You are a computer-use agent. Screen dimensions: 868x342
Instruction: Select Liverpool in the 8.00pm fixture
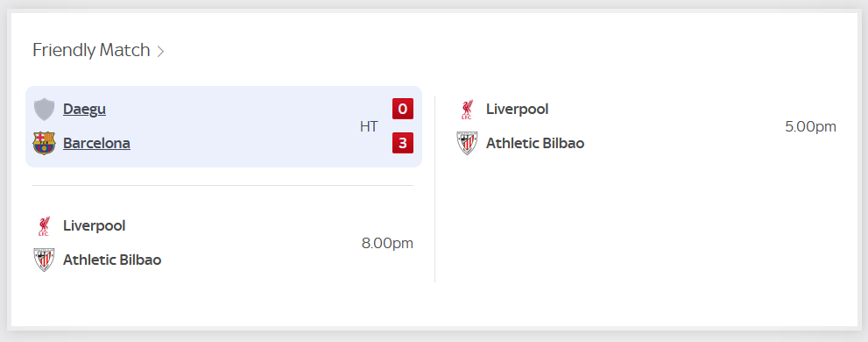point(94,225)
